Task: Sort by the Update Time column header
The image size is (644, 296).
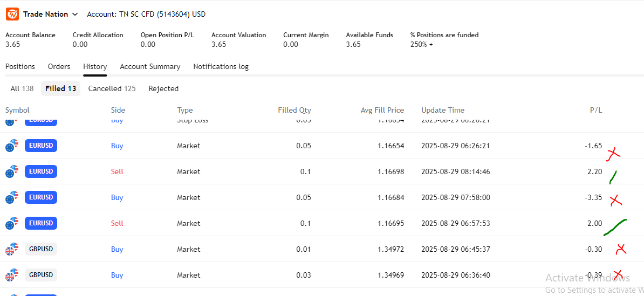Action: click(x=442, y=110)
